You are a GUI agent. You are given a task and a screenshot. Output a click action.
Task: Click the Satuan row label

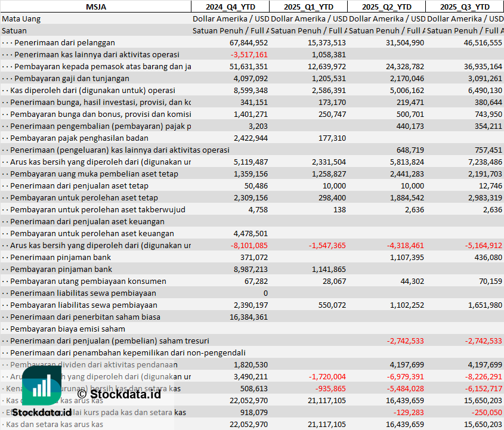[14, 30]
